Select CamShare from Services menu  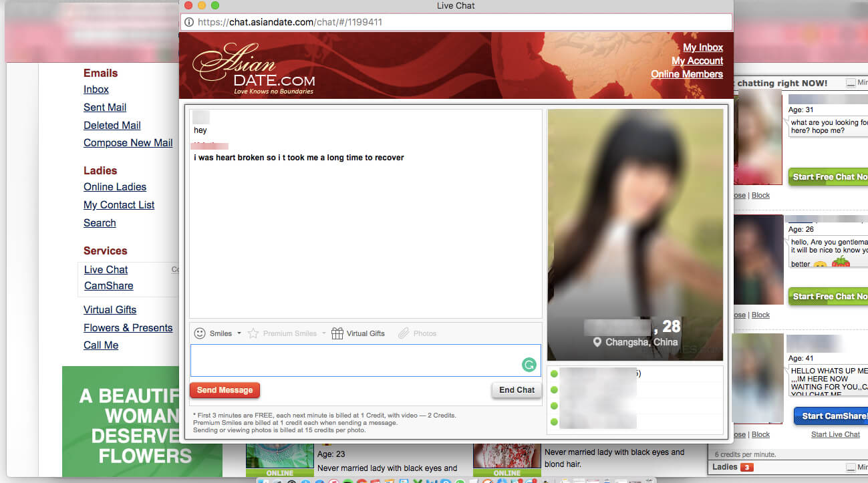tap(108, 285)
